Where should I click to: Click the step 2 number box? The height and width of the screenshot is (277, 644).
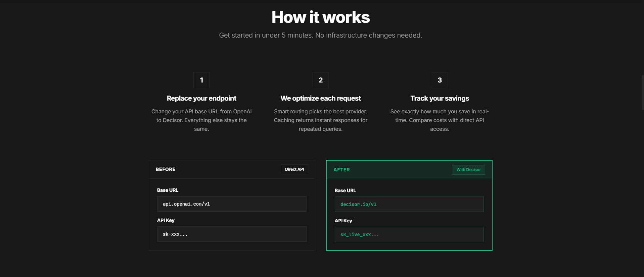click(321, 80)
